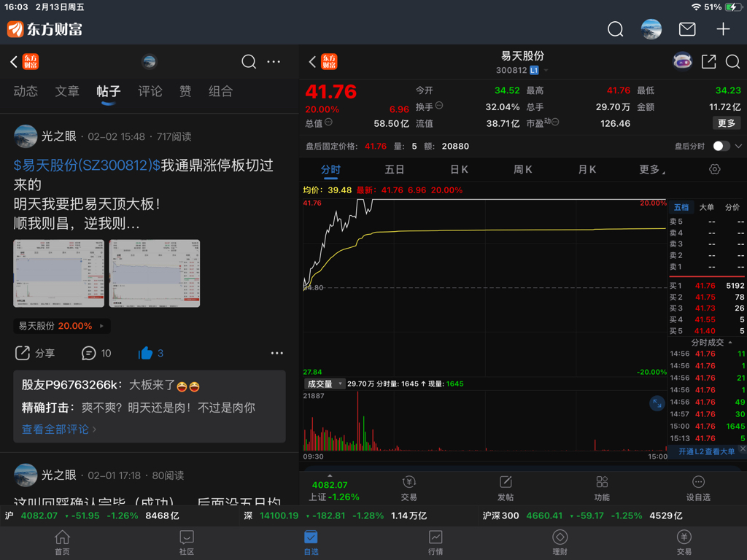
Task: Switch to the 文章 tab
Action: (66, 91)
